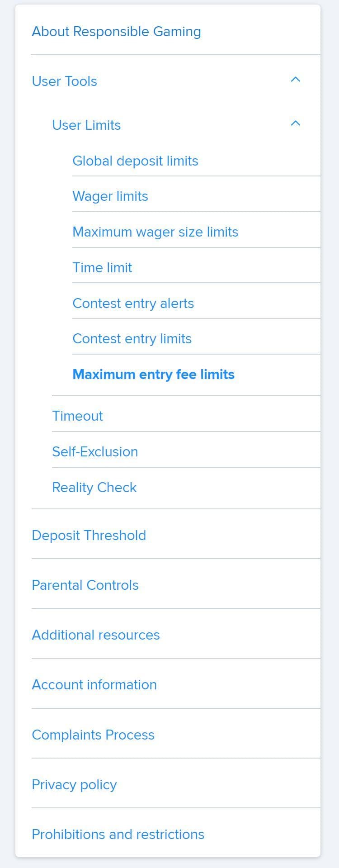
Task: View Contest entry limits
Action: click(x=132, y=339)
